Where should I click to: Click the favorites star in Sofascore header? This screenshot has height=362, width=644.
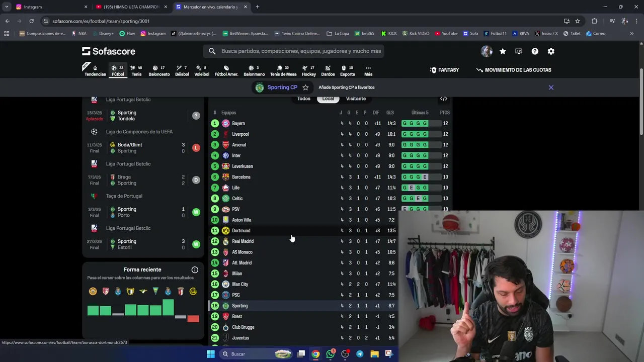[x=503, y=51]
